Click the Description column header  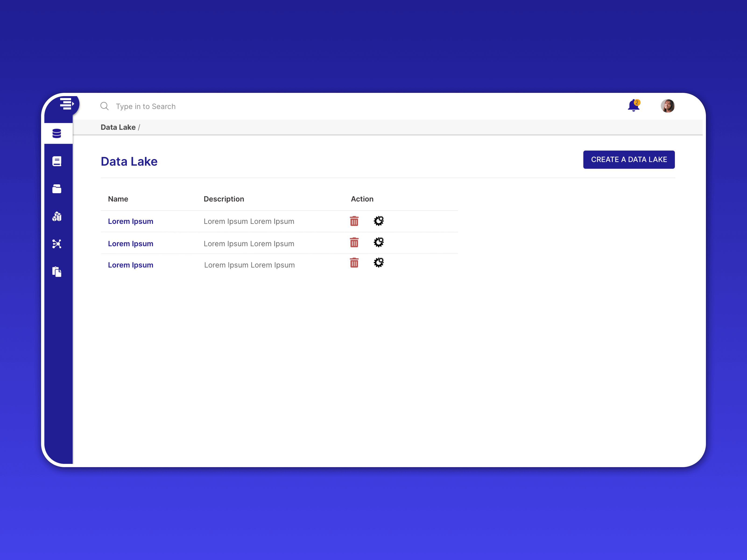pyautogui.click(x=224, y=199)
